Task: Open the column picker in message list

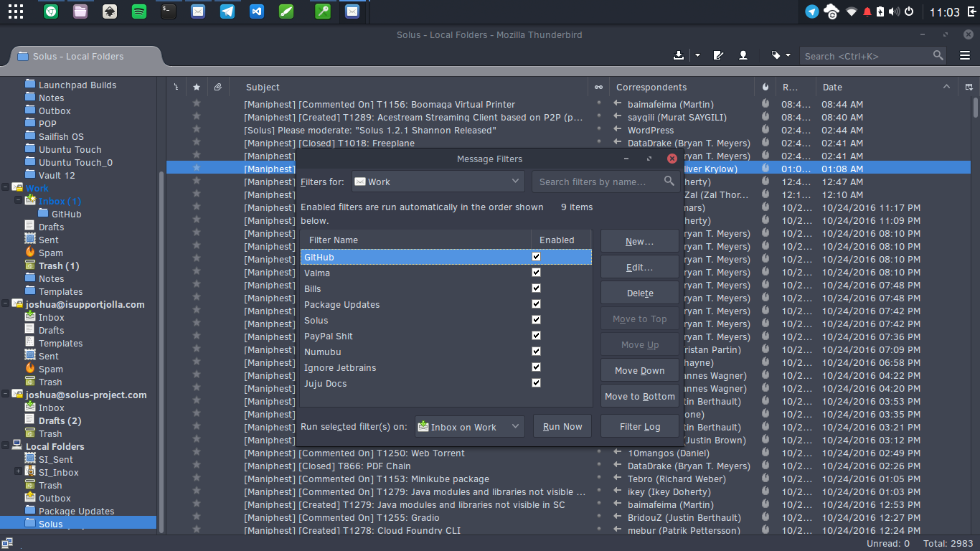Action: point(969,87)
